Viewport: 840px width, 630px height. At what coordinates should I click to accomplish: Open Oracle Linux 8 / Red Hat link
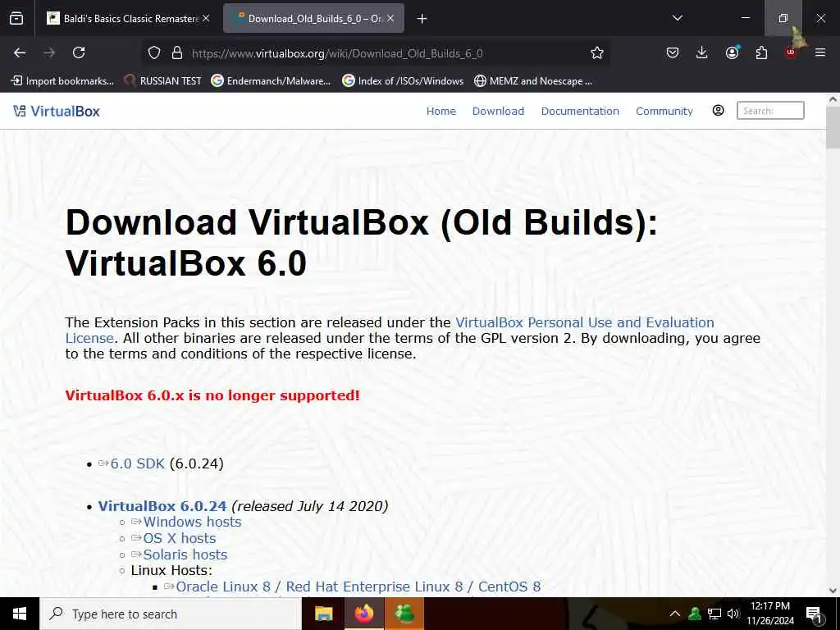[358, 587]
